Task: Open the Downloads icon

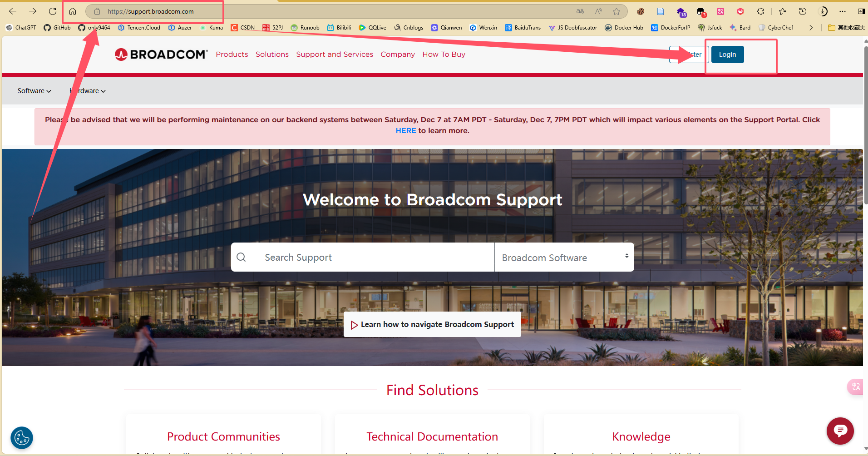Action: tap(823, 11)
